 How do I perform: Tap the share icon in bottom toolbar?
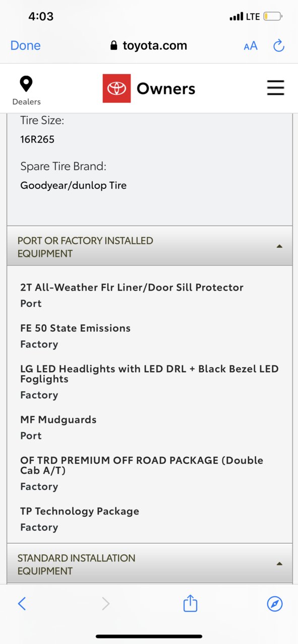190,603
